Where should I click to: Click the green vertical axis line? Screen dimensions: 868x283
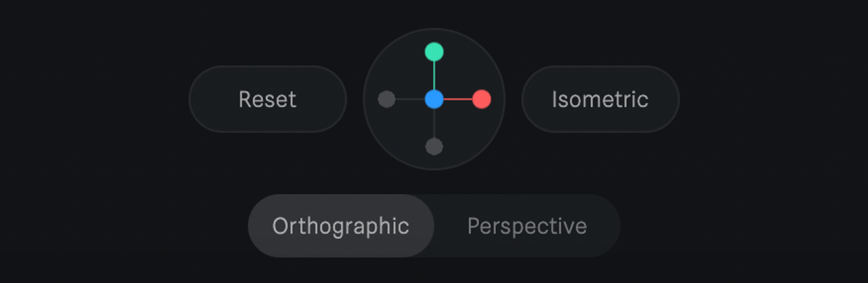(434, 75)
